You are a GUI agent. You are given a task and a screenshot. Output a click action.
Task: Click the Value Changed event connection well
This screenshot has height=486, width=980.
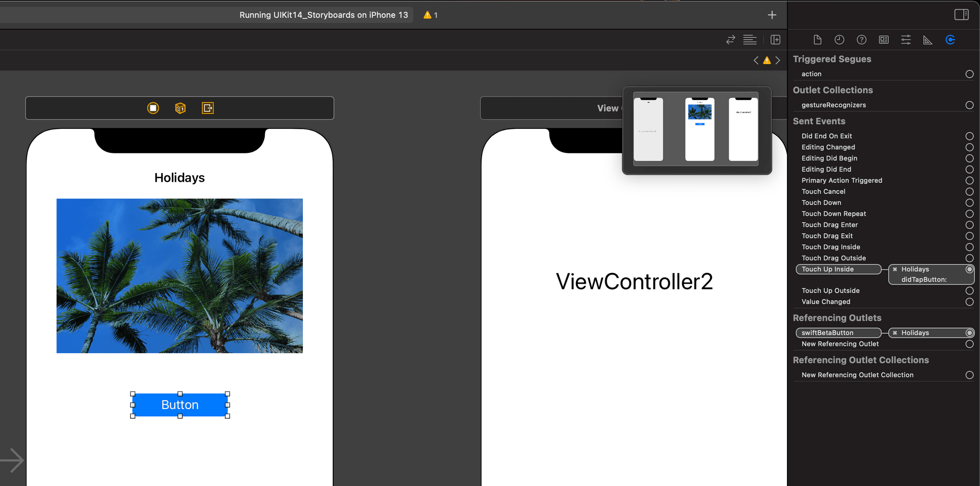tap(969, 302)
